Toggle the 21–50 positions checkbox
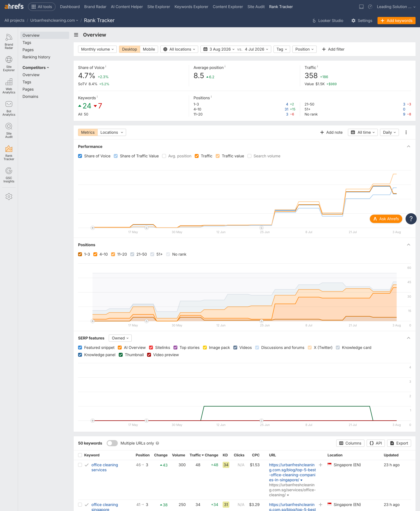 click(x=132, y=254)
